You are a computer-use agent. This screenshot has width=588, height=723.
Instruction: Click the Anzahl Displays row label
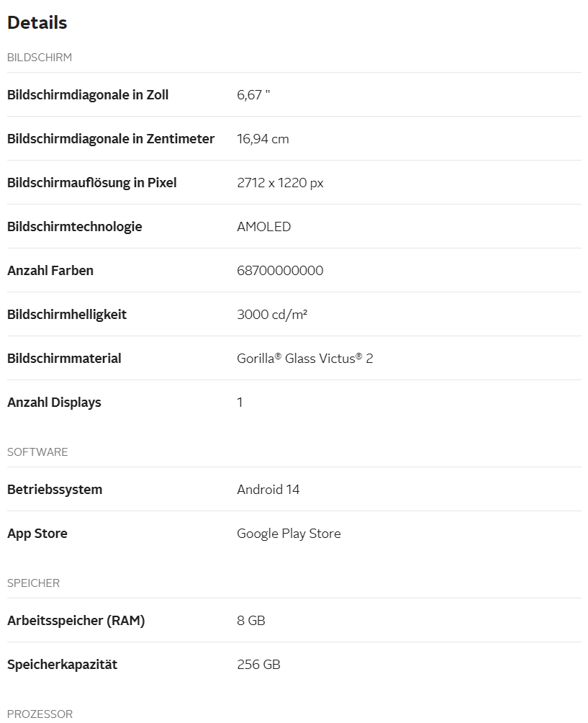[54, 402]
